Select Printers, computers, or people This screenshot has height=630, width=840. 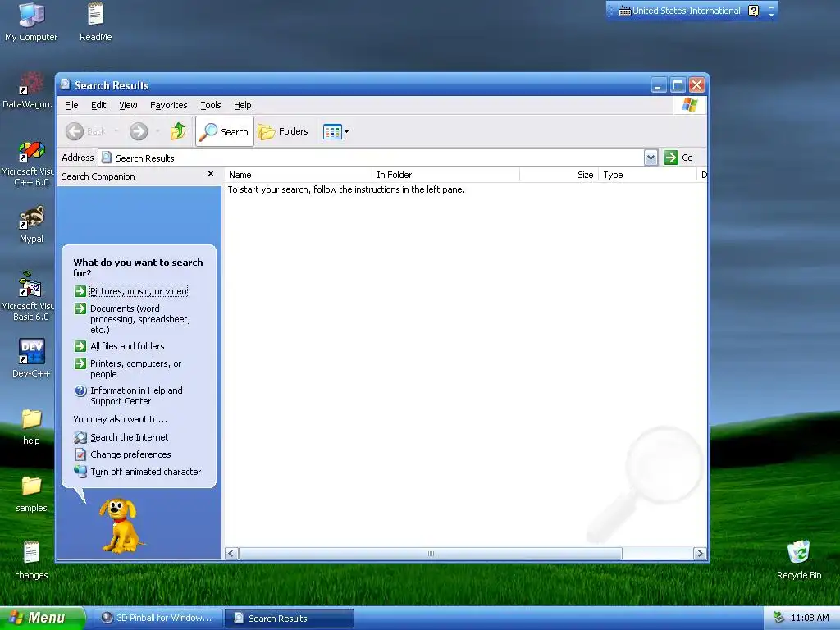135,368
